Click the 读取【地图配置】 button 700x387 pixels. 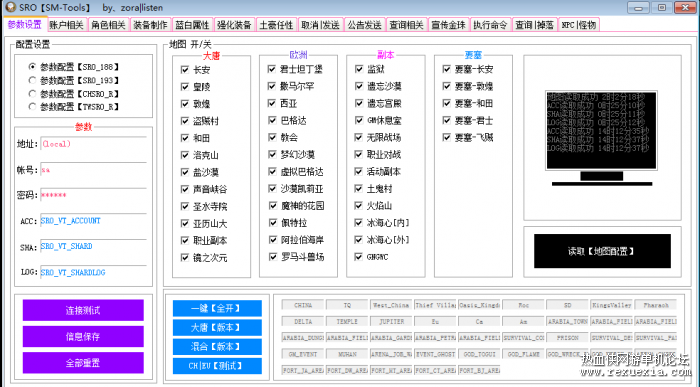point(602,251)
